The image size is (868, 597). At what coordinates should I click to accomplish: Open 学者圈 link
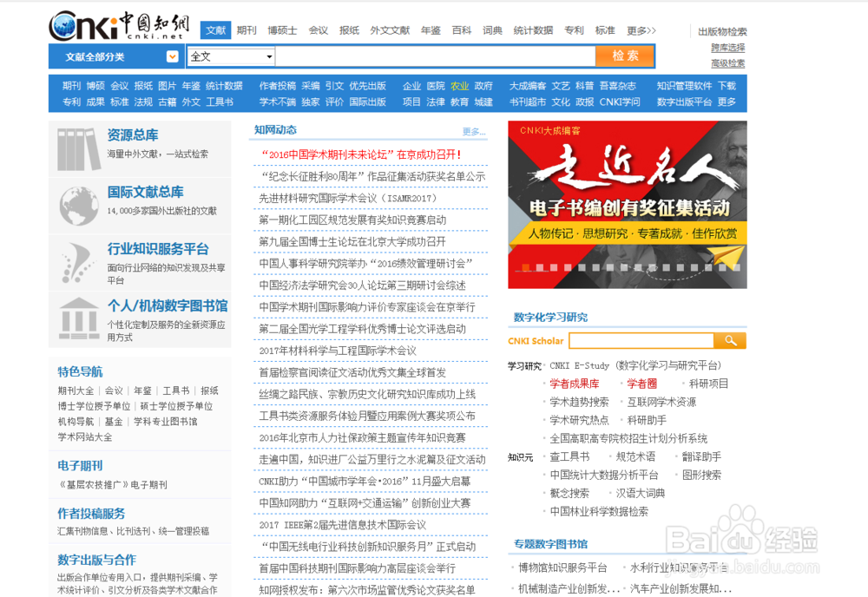tap(641, 384)
